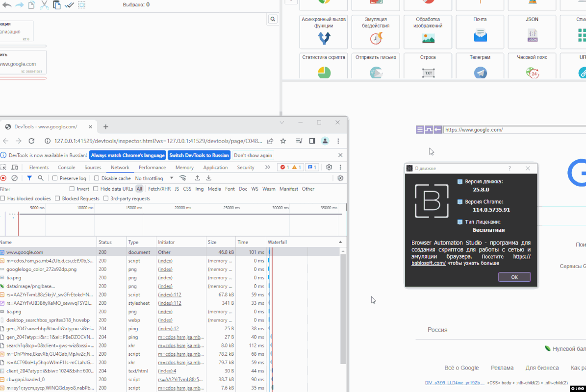Select the www.google.com request row
This screenshot has width=586, height=392.
coord(170,252)
